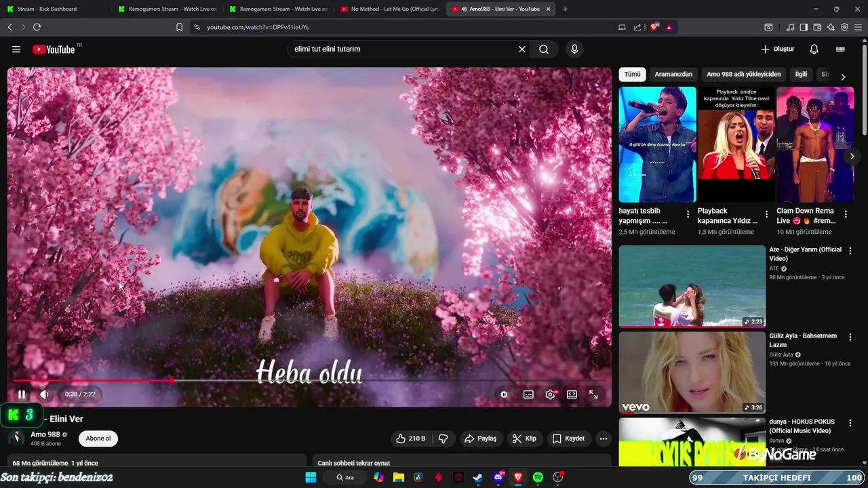The height and width of the screenshot is (488, 868).
Task: Toggle browser sidebar panel icon
Action: point(804,27)
